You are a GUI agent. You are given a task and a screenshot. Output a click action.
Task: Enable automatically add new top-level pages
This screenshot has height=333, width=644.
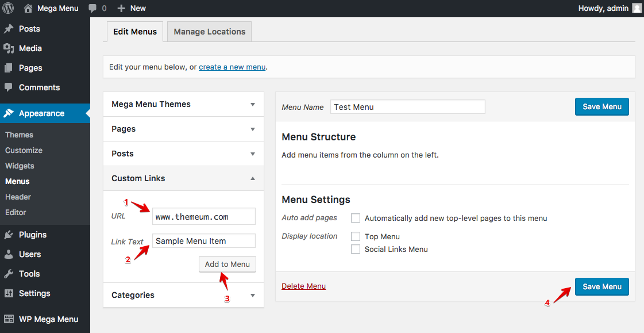[x=356, y=218]
